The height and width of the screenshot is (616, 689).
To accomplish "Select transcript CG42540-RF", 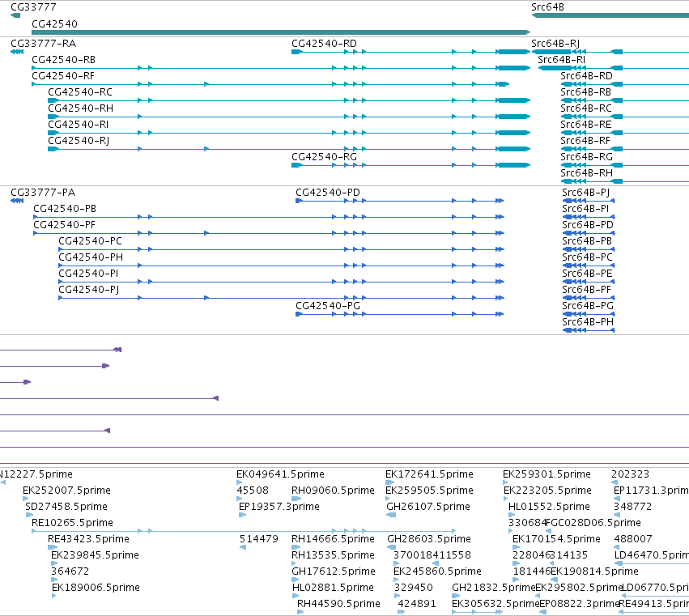I will [x=63, y=76].
